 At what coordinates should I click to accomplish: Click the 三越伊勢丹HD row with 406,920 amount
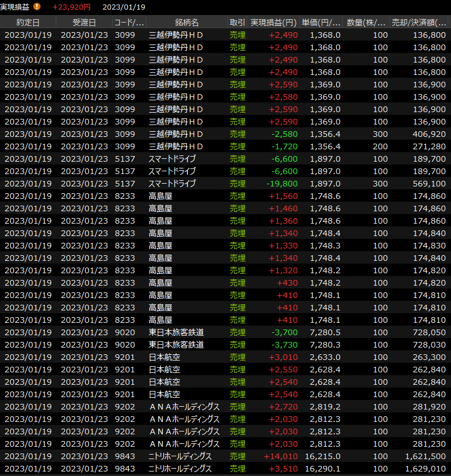(225, 134)
